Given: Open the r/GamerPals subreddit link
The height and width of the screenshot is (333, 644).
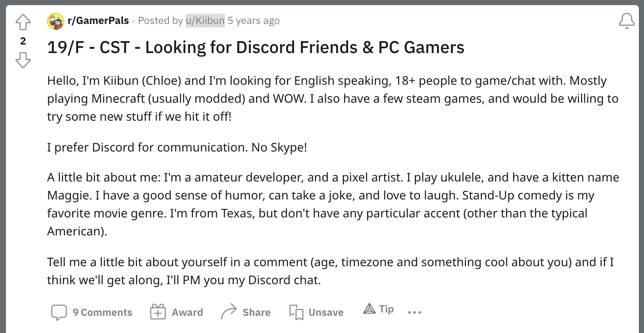Looking at the screenshot, I should coord(98,21).
